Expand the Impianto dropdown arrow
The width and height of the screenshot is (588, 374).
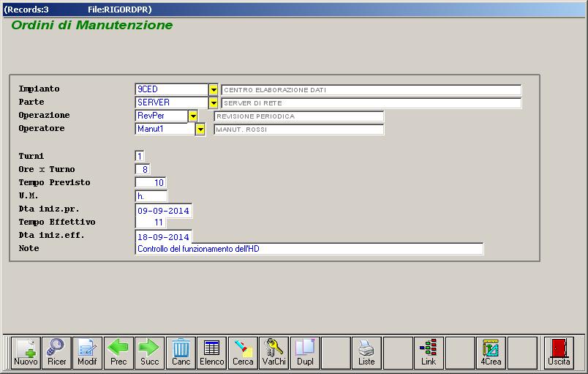(214, 89)
